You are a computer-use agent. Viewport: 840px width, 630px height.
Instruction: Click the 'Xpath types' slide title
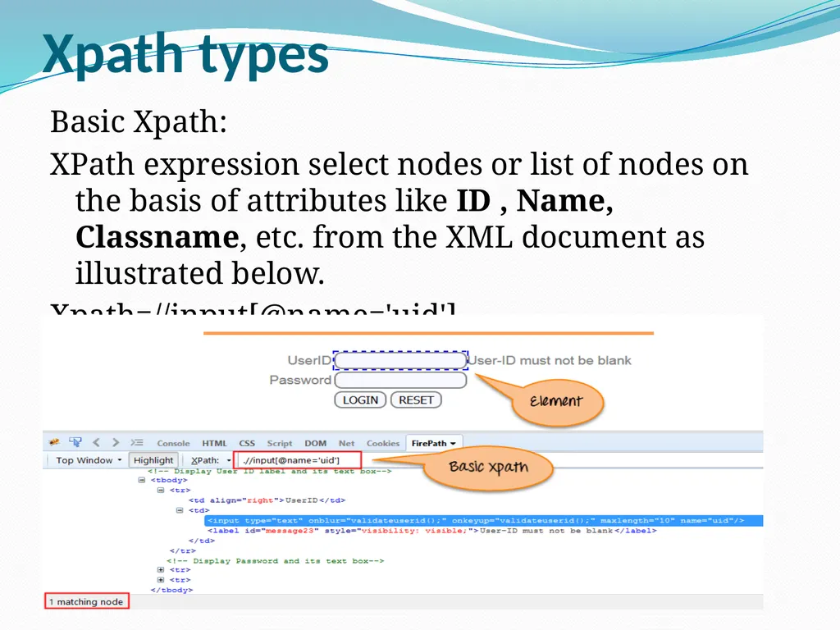click(185, 55)
